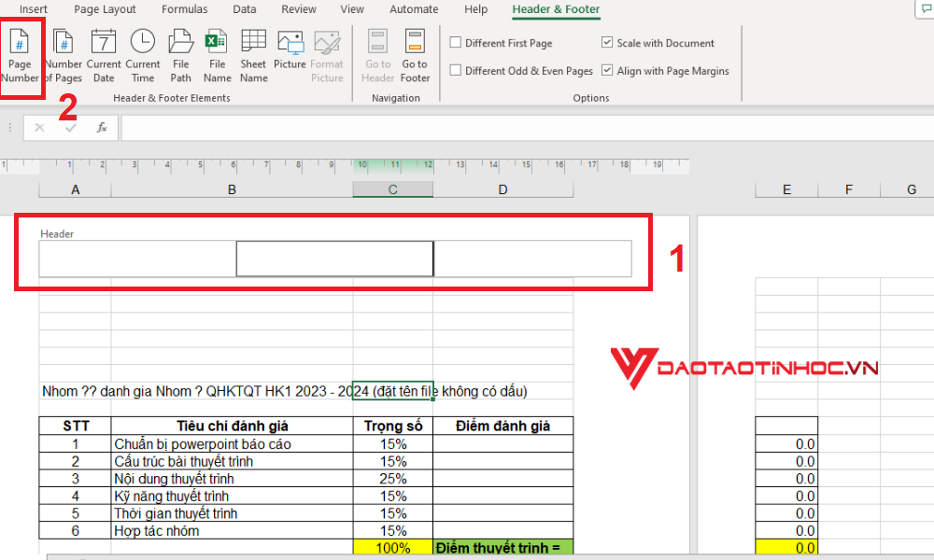Select cell 'Hợp tác nhóm'

(x=232, y=530)
